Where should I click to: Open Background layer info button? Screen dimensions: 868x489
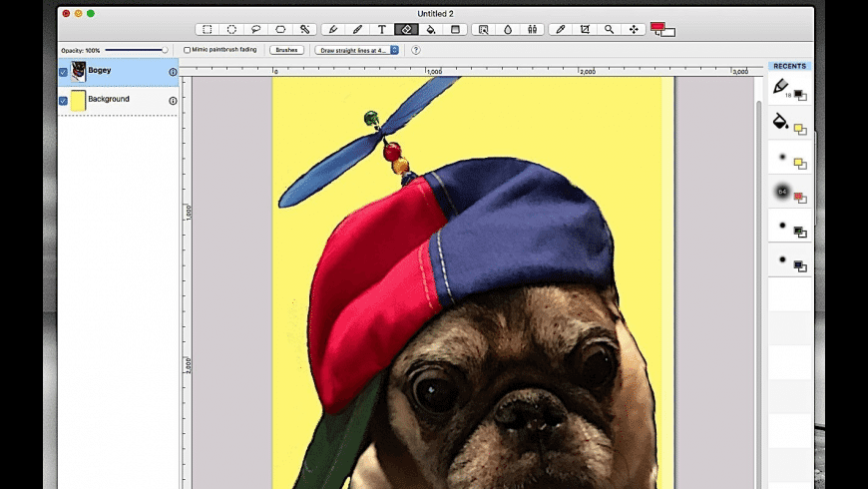173,101
